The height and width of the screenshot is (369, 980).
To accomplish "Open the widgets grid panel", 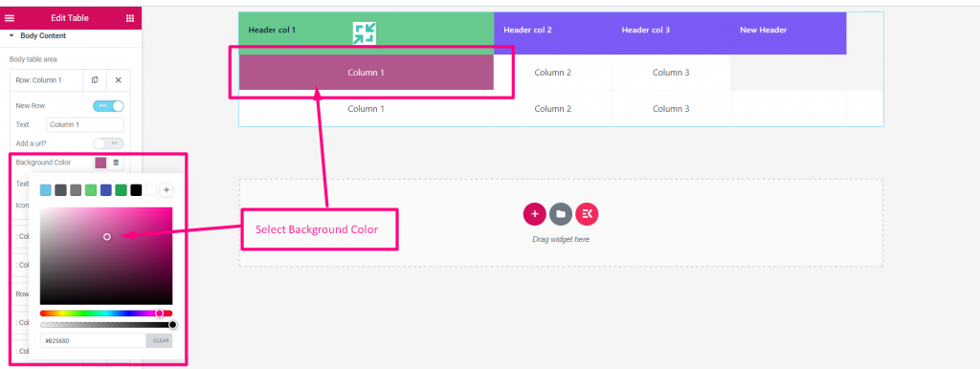I will (130, 18).
